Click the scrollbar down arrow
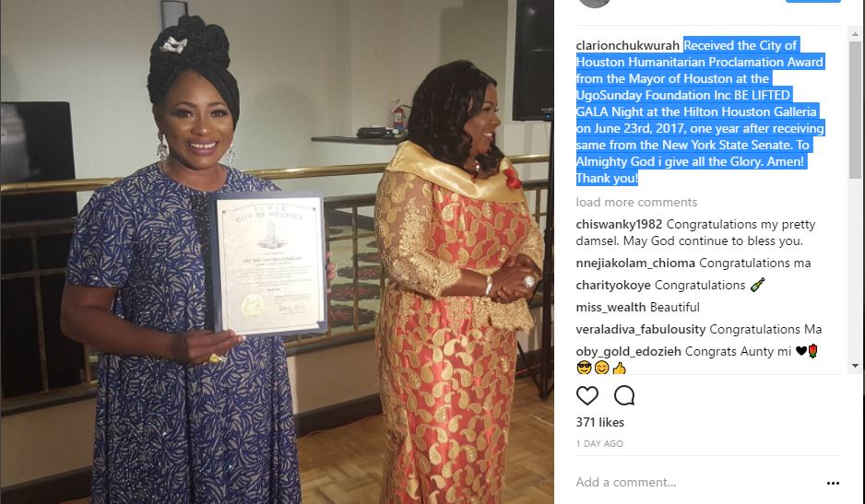Screen dimensions: 865x504 [855, 365]
